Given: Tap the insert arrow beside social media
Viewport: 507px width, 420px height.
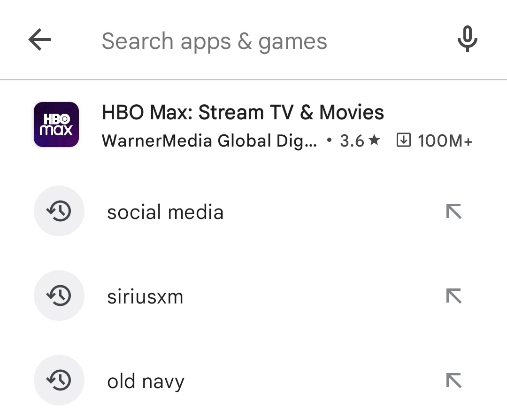Looking at the screenshot, I should pyautogui.click(x=453, y=212).
